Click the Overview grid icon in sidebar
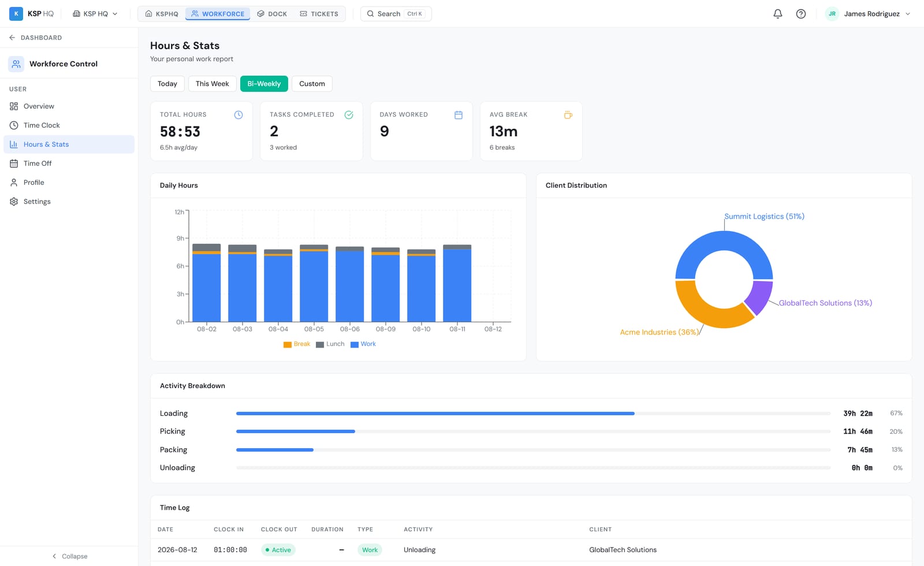 14,106
